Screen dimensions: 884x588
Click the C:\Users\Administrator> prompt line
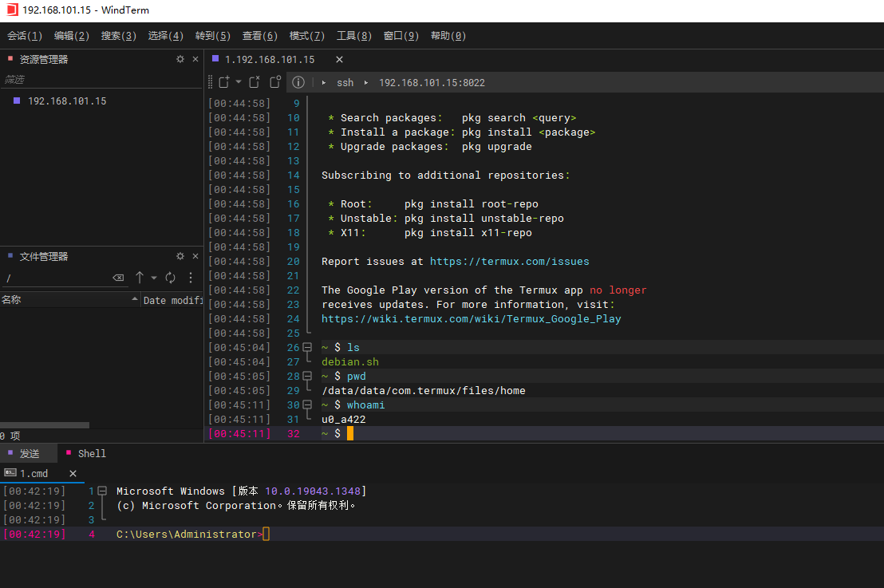[189, 534]
